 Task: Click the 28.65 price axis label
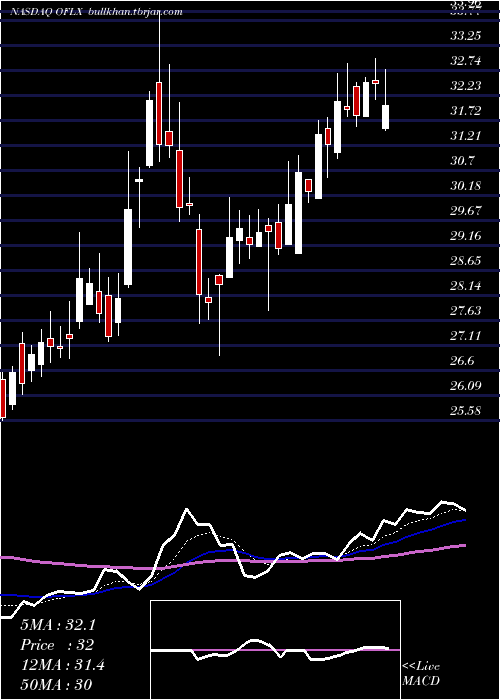465,261
